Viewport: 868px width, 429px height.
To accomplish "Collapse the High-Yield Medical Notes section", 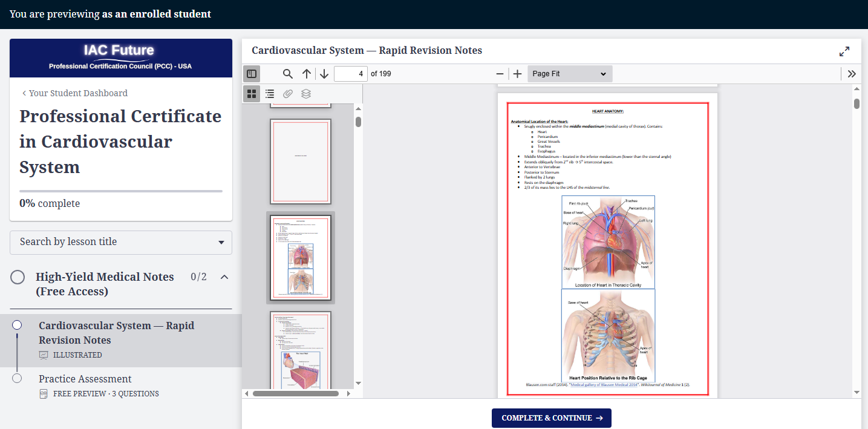I will (x=224, y=277).
